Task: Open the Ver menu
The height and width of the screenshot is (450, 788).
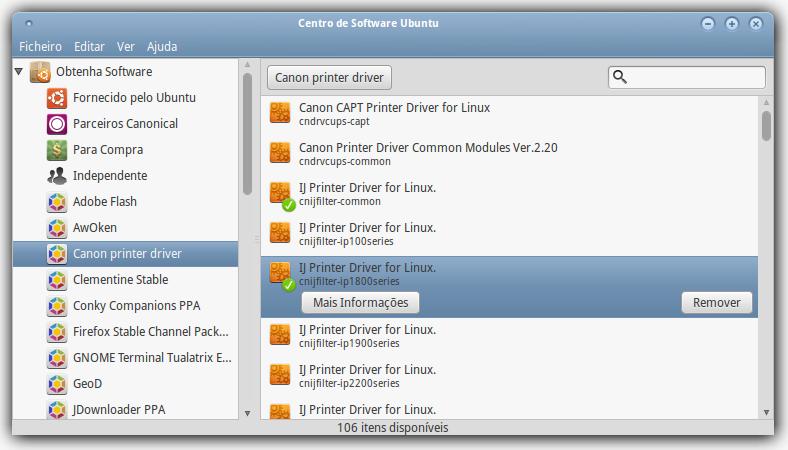Action: click(126, 47)
